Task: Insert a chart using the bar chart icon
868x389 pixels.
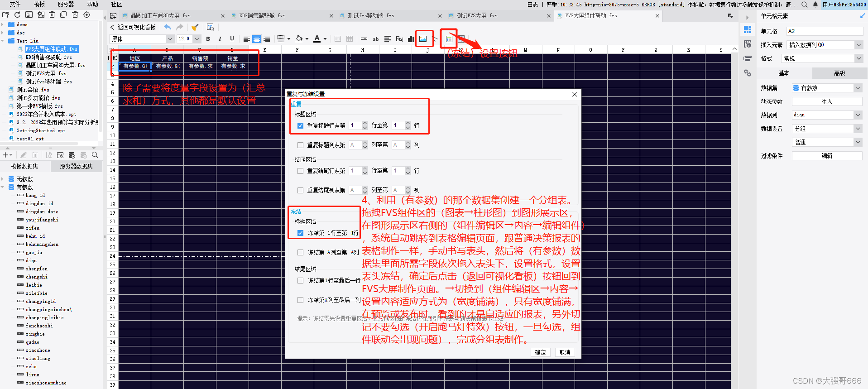Action: click(x=411, y=39)
